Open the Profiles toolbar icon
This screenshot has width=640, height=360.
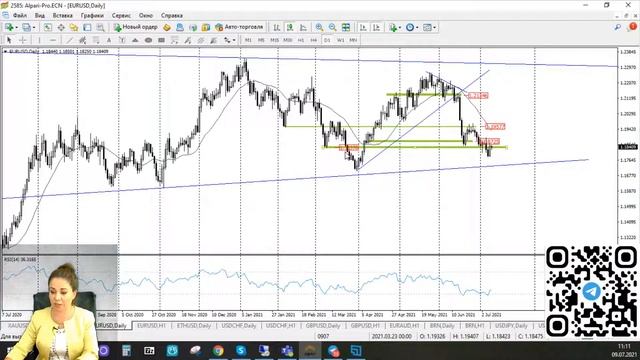[27, 27]
